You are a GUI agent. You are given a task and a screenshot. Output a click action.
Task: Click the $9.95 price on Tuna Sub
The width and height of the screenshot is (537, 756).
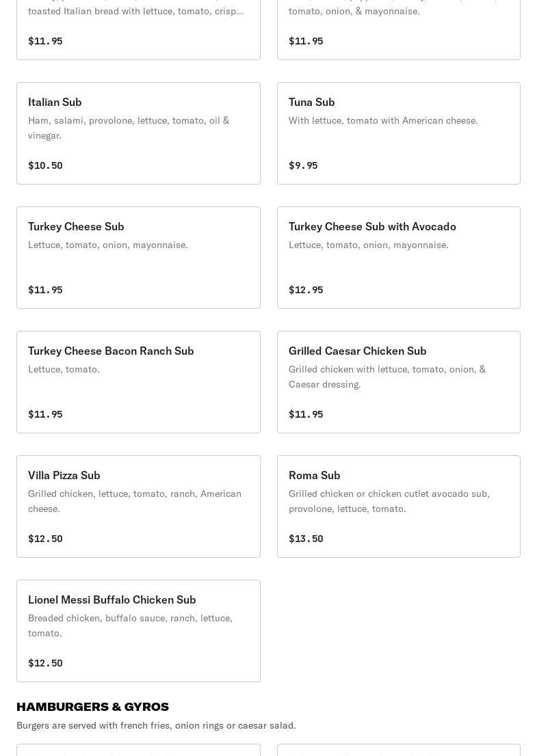pos(303,165)
